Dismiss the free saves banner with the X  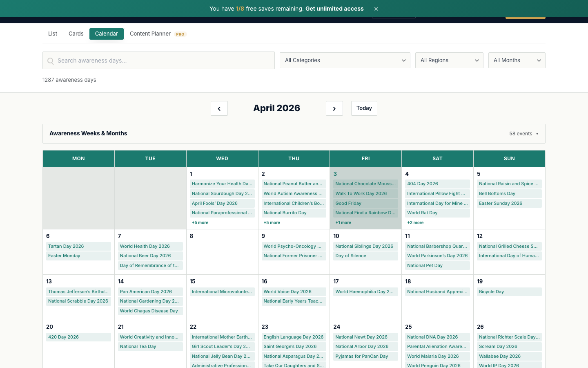click(x=376, y=8)
